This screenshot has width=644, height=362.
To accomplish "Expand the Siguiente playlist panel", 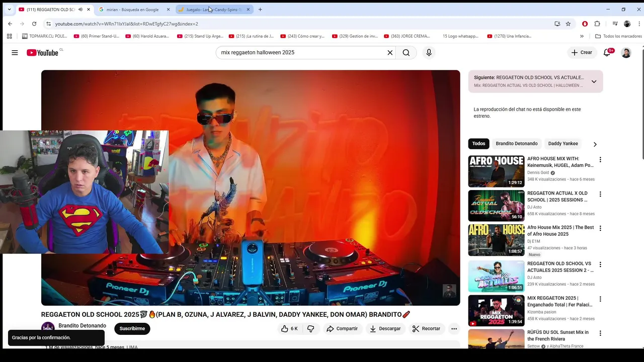I will point(594,81).
